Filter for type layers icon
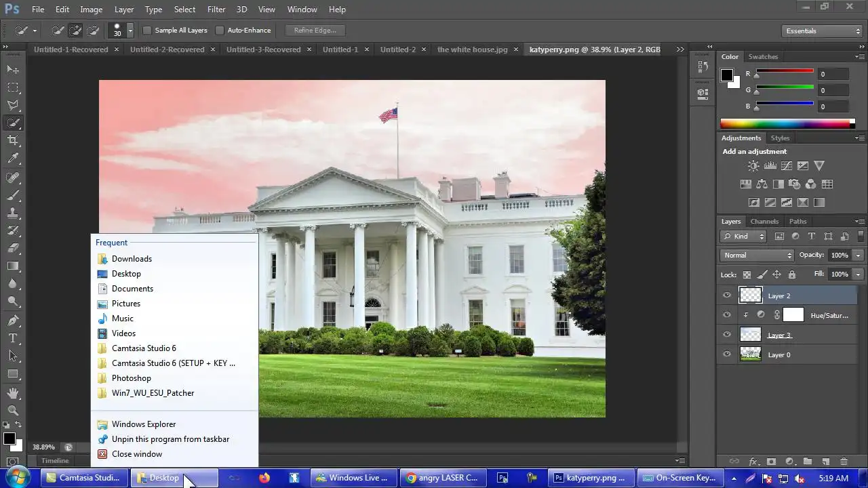868x488 pixels. [x=811, y=237]
